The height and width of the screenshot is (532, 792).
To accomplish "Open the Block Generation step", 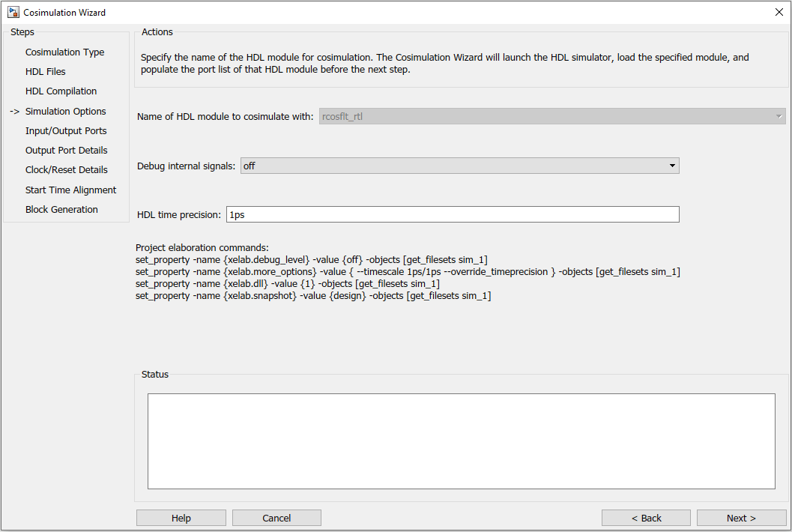I will [x=61, y=209].
